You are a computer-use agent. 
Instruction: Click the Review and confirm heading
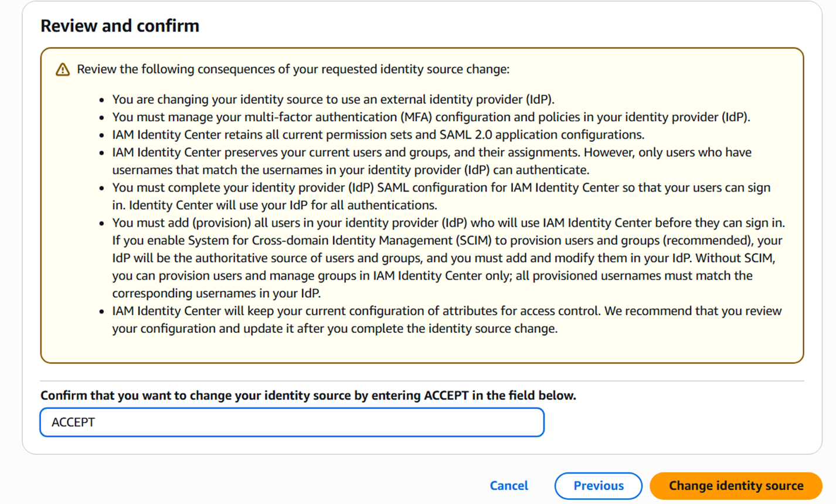coord(120,26)
